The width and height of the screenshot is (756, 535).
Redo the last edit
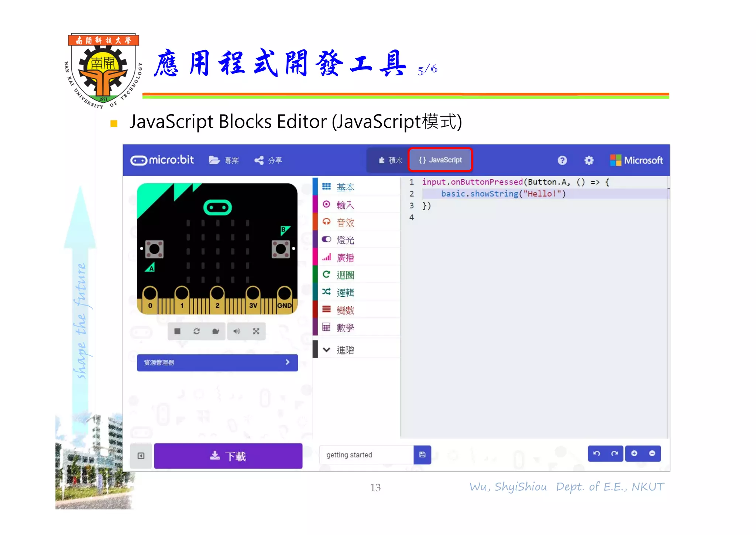615,453
